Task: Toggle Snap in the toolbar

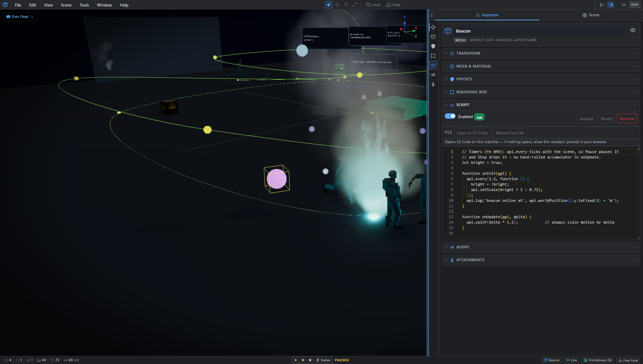Action: (393, 5)
